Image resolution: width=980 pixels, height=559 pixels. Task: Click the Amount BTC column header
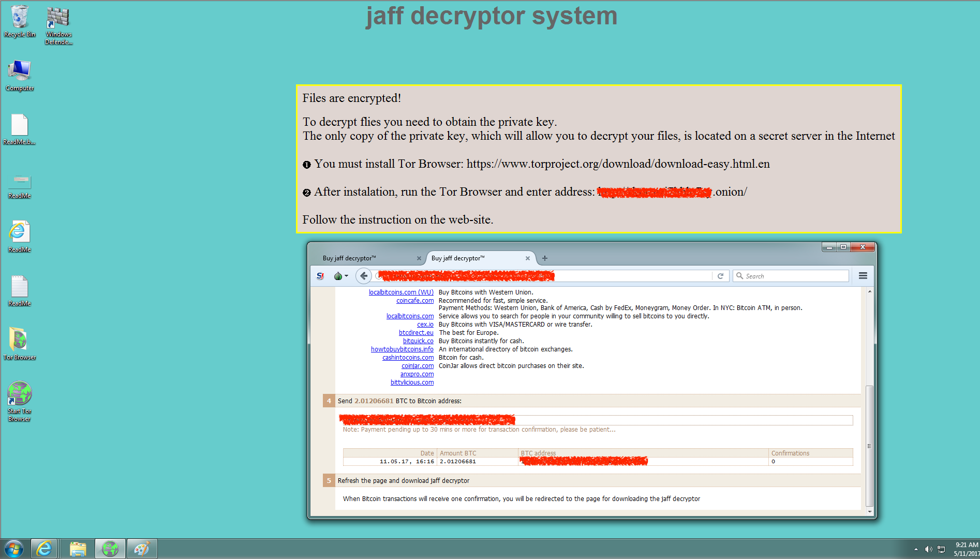458,453
